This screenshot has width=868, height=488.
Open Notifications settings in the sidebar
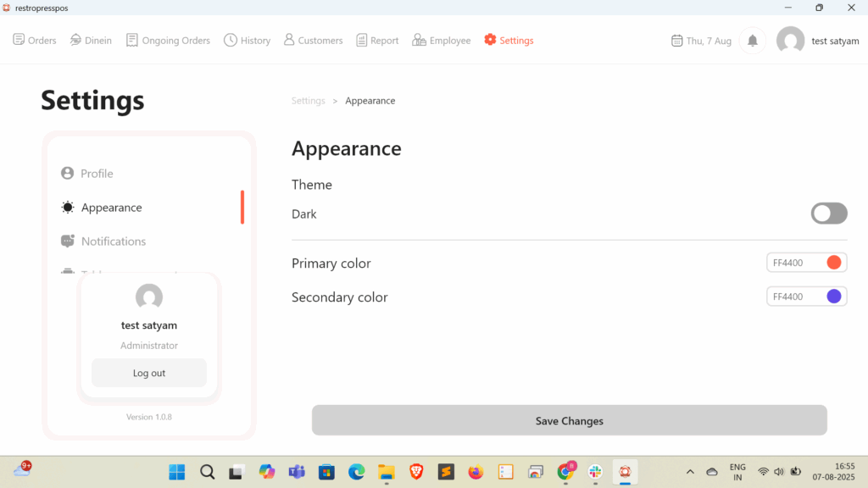click(113, 241)
